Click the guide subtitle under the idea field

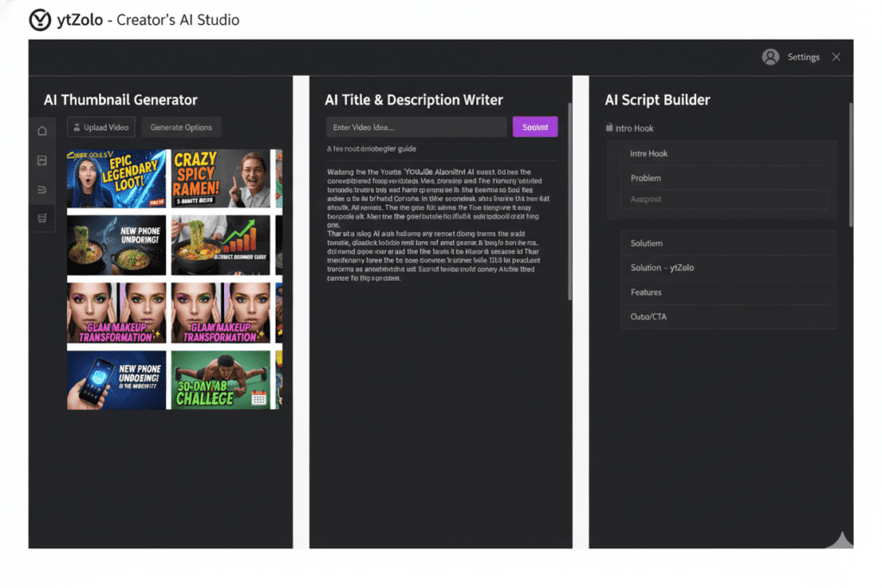pos(371,149)
